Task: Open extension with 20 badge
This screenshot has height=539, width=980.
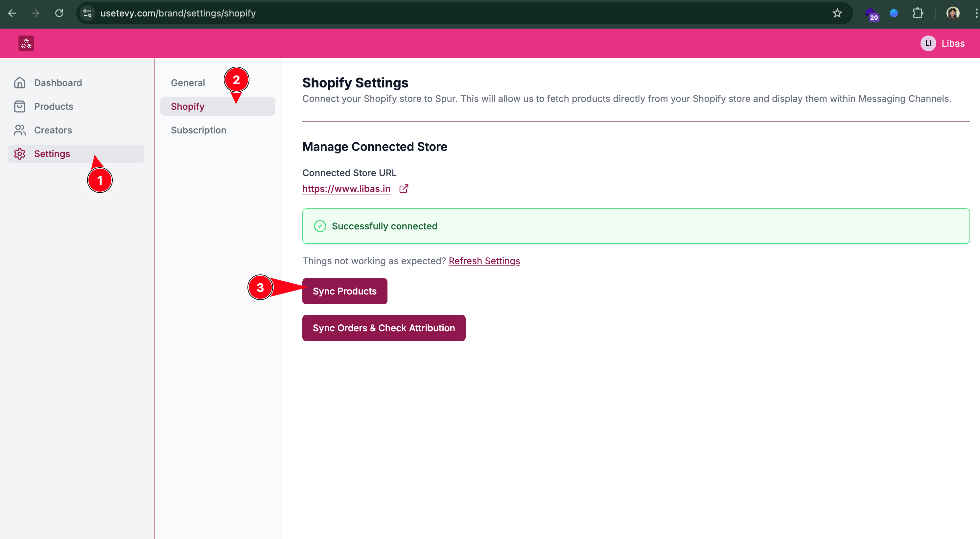Action: pyautogui.click(x=872, y=14)
